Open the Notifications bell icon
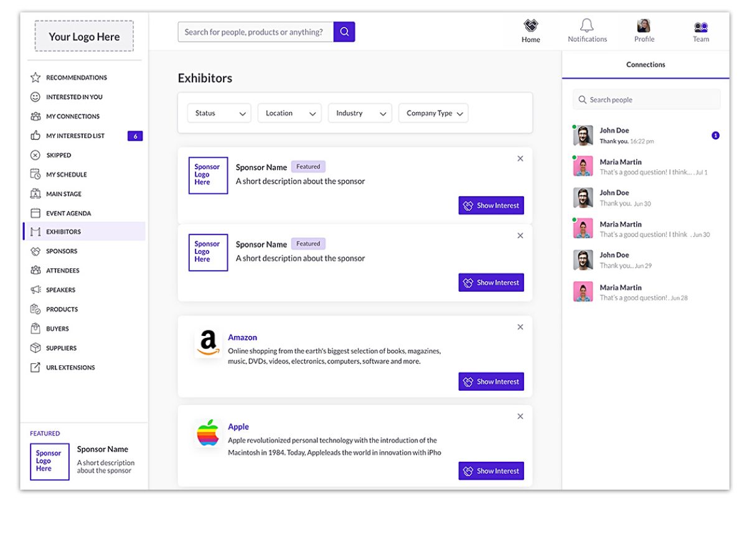This screenshot has height=560, width=747. [x=586, y=26]
